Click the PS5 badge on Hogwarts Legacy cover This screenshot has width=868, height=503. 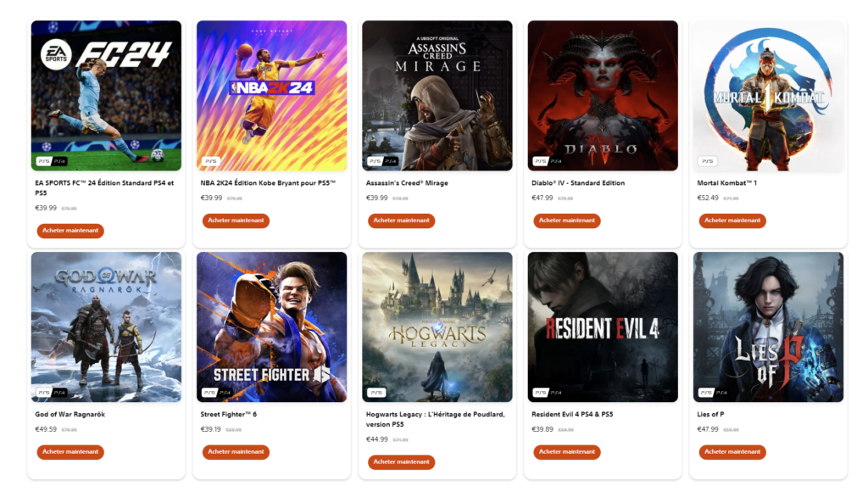pos(376,393)
